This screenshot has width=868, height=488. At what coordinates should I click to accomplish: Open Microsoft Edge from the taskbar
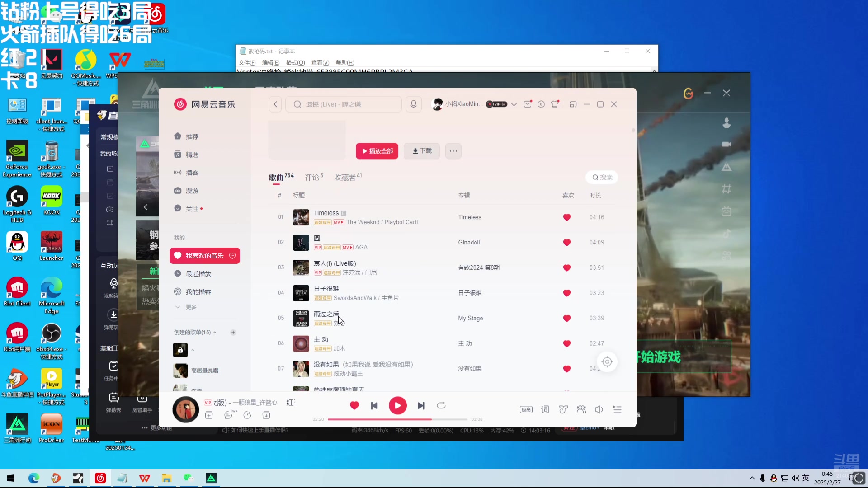pos(34,478)
